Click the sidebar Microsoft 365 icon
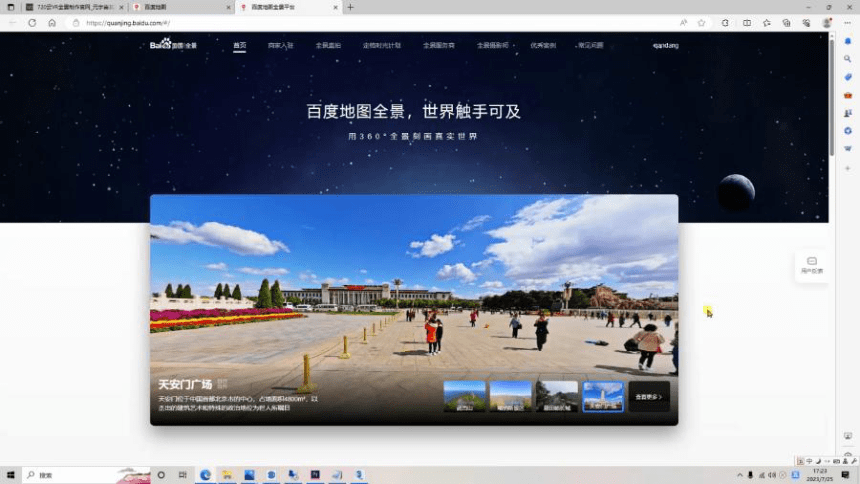The image size is (860, 484). (x=848, y=131)
